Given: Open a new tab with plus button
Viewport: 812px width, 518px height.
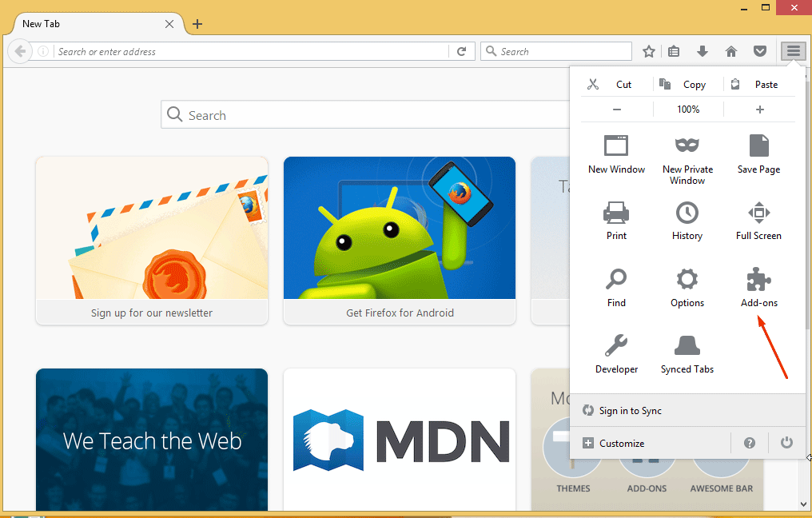Looking at the screenshot, I should tap(197, 24).
